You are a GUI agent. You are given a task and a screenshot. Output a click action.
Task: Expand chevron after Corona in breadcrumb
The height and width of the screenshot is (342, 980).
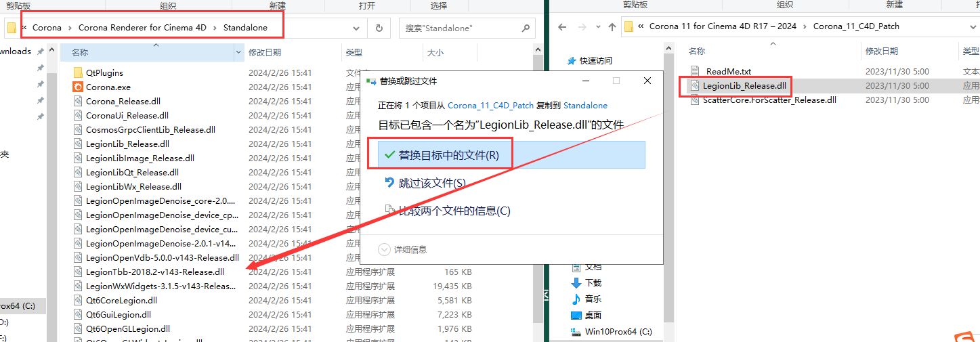click(x=70, y=28)
